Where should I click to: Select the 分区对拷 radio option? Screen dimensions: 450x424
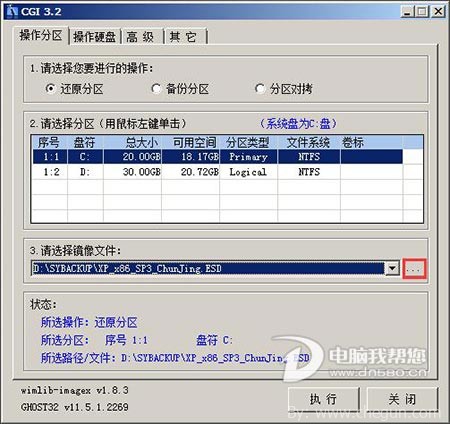coord(284,89)
